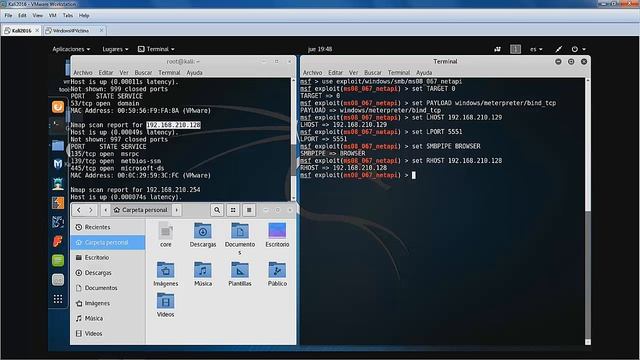Image resolution: width=640 pixels, height=360 pixels.
Task: Open the Imágenes folder icon
Action: coord(165,270)
